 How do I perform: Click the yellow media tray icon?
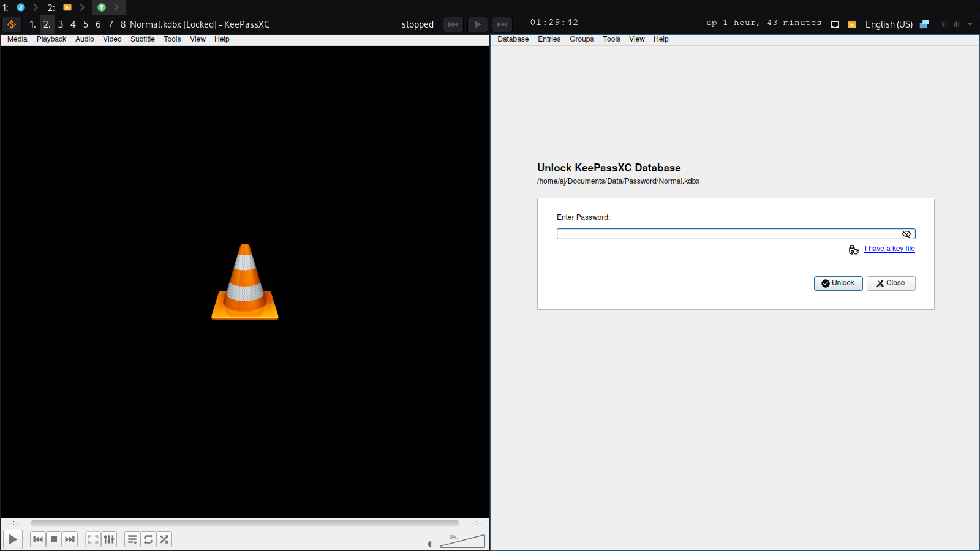[x=852, y=24]
